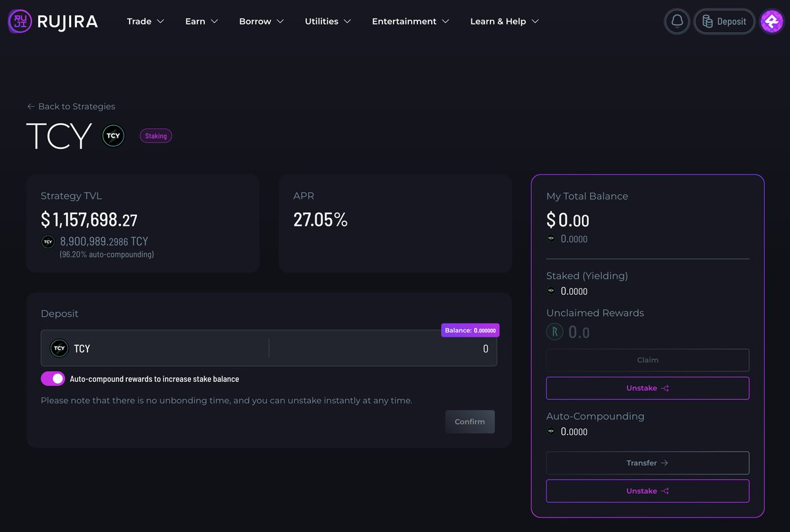Click the Deposit button in the header
This screenshot has height=532, width=790.
click(x=724, y=21)
